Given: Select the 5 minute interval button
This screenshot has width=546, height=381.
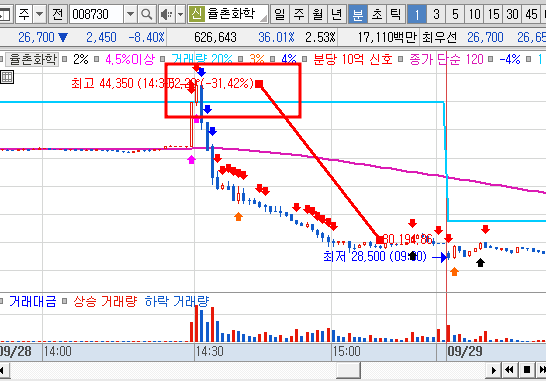Looking at the screenshot, I should click(x=455, y=14).
